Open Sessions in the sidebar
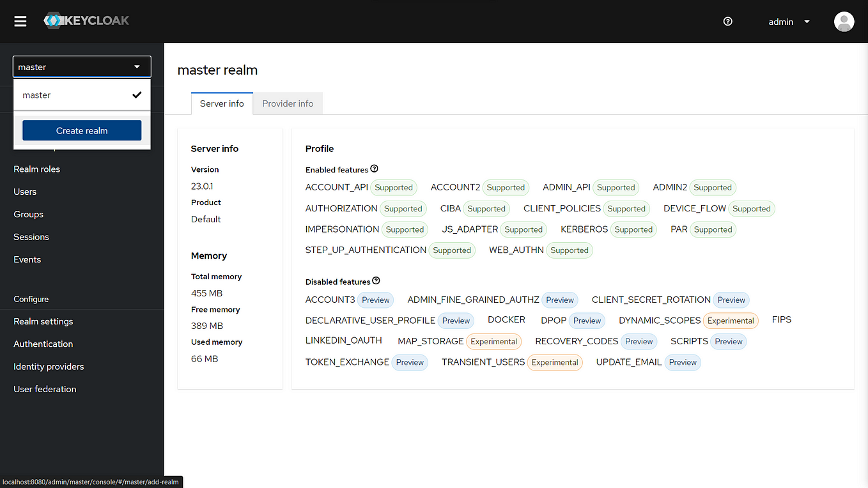The image size is (868, 488). click(x=31, y=237)
